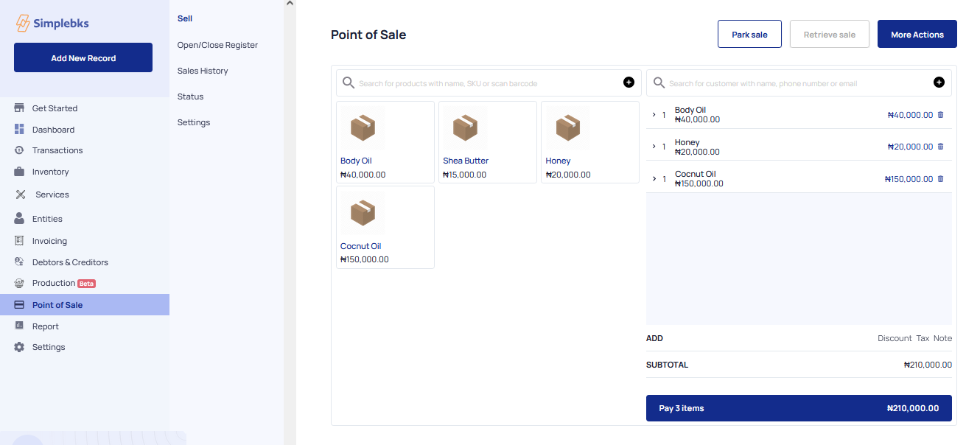Viewport: 980px width, 445px height.
Task: Pay for 3 items
Action: 799,408
